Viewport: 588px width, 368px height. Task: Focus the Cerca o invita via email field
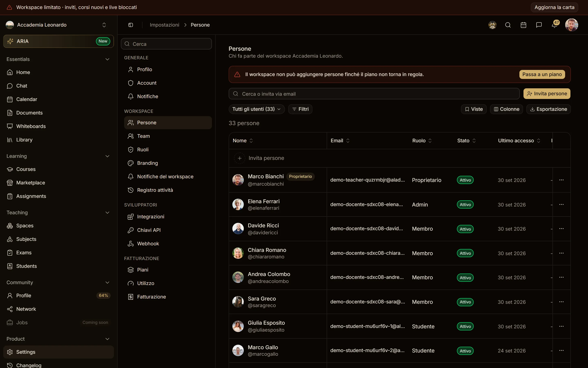point(374,94)
